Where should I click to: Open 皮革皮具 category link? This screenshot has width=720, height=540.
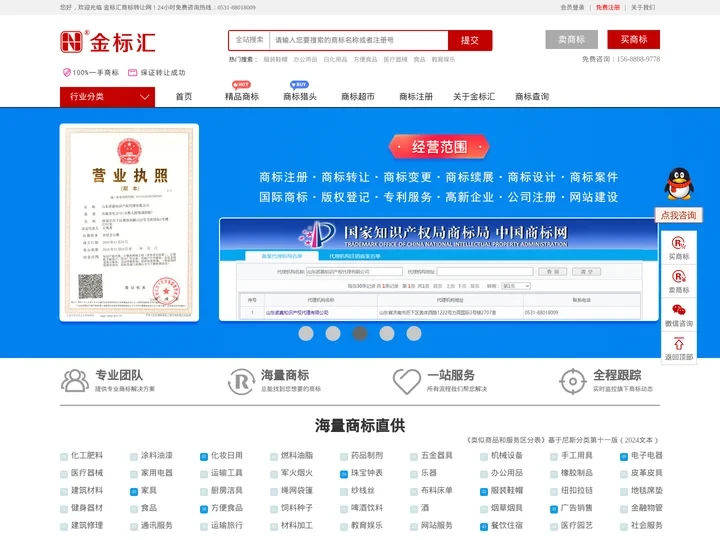(647, 473)
